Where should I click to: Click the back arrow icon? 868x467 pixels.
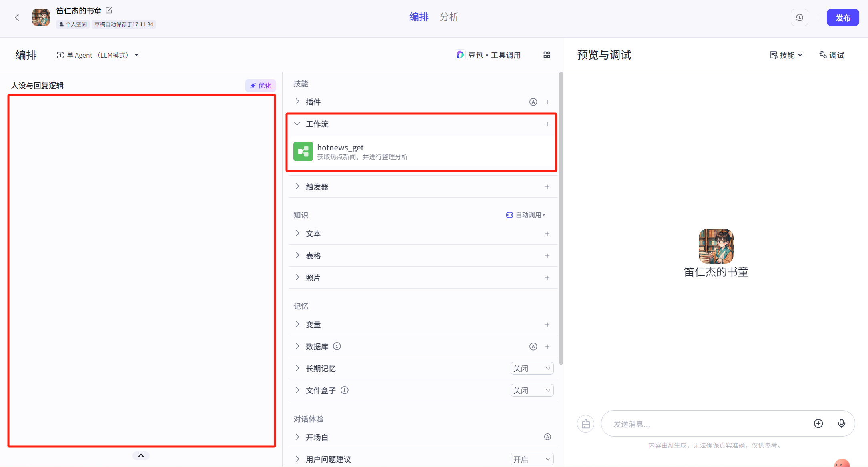click(x=17, y=18)
